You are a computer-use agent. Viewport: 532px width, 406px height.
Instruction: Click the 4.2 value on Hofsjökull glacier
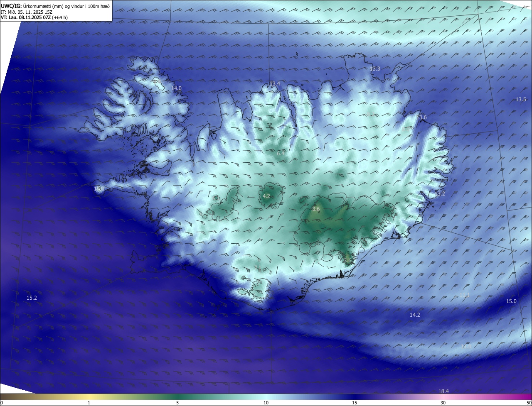click(x=267, y=196)
